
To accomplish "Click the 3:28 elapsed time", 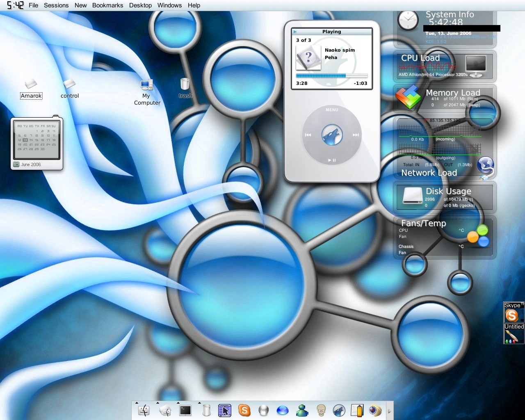I will [x=301, y=83].
